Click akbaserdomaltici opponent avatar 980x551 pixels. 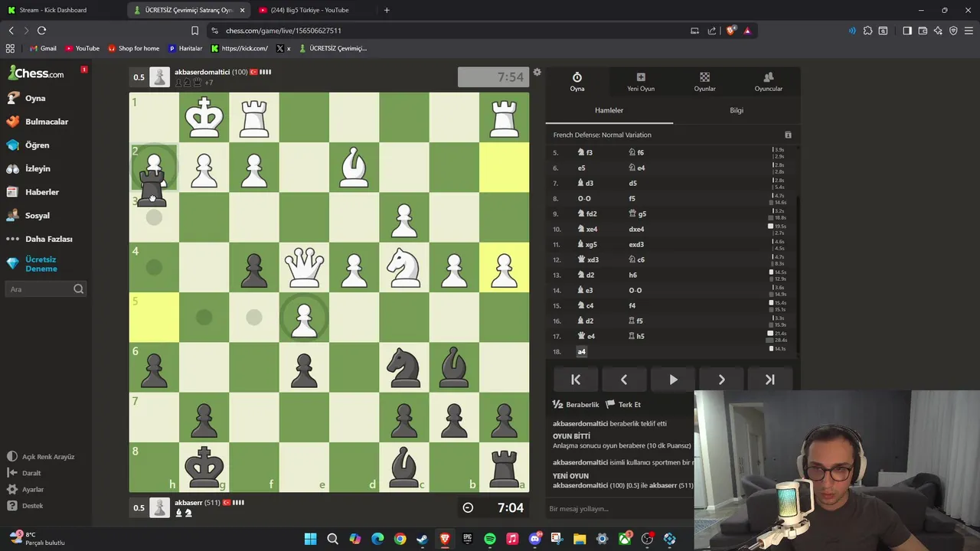click(x=159, y=77)
